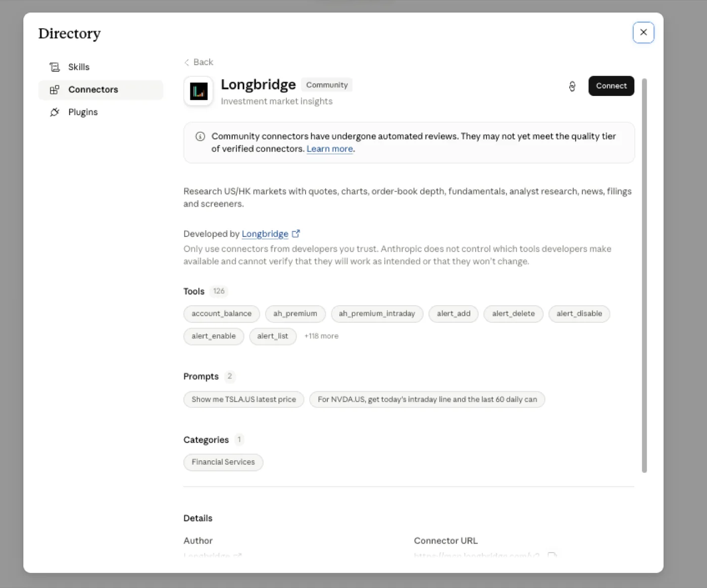The image size is (707, 588).
Task: Select the alert_add tool chip
Action: (x=453, y=314)
